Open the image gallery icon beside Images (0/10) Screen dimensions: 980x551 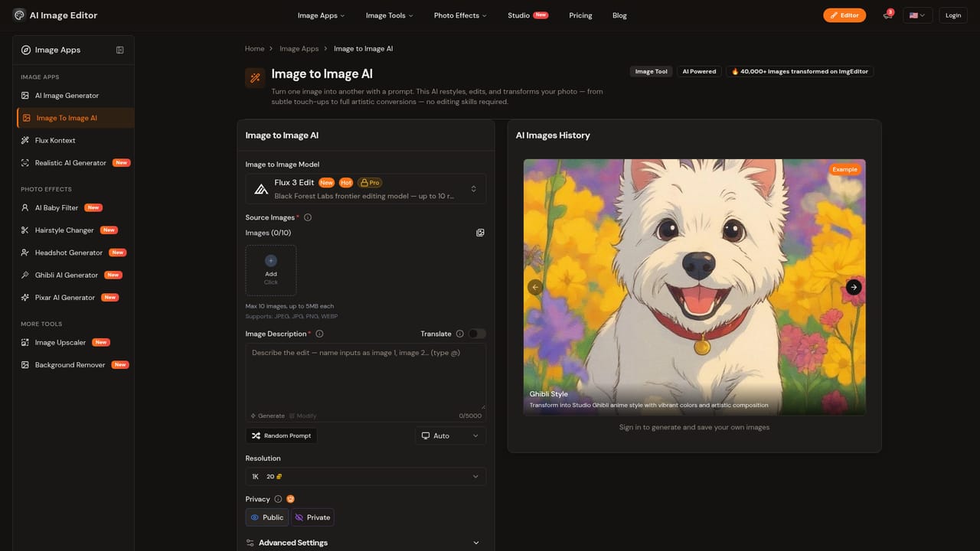[x=480, y=233]
